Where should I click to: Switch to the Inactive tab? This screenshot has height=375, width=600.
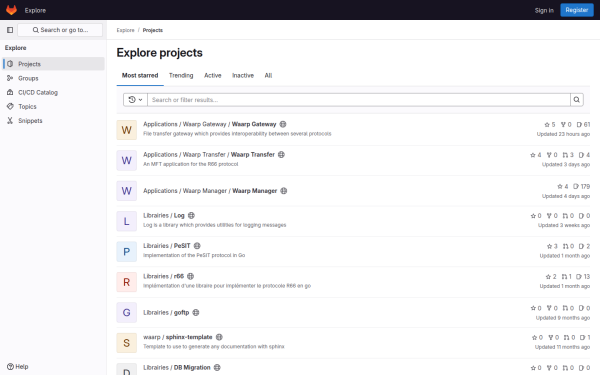[243, 75]
